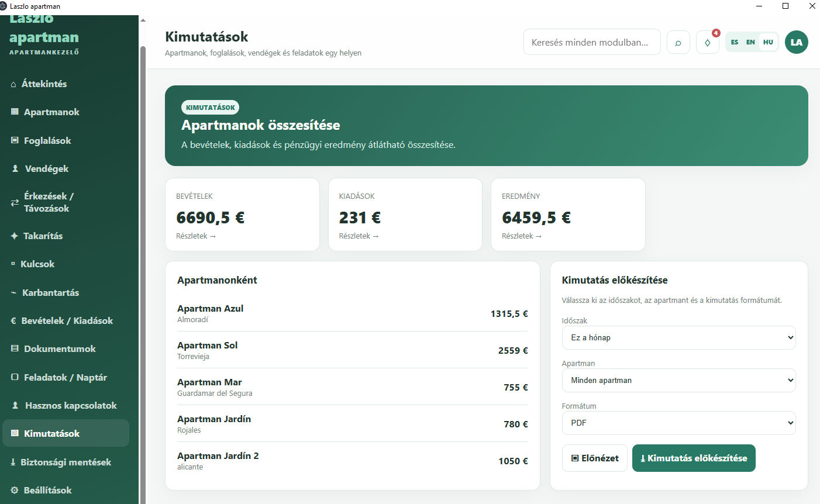The width and height of the screenshot is (820, 504).
Task: Click the Kulcsok sidebar icon
Action: click(13, 264)
